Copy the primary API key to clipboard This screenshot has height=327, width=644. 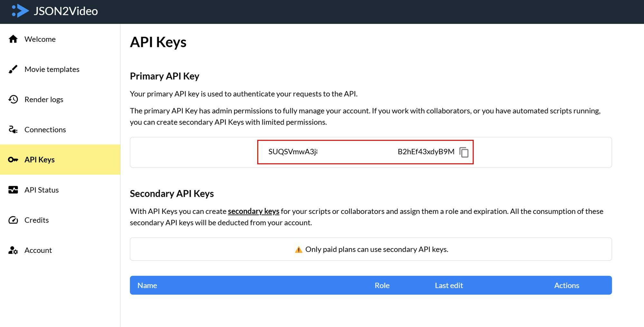tap(464, 152)
